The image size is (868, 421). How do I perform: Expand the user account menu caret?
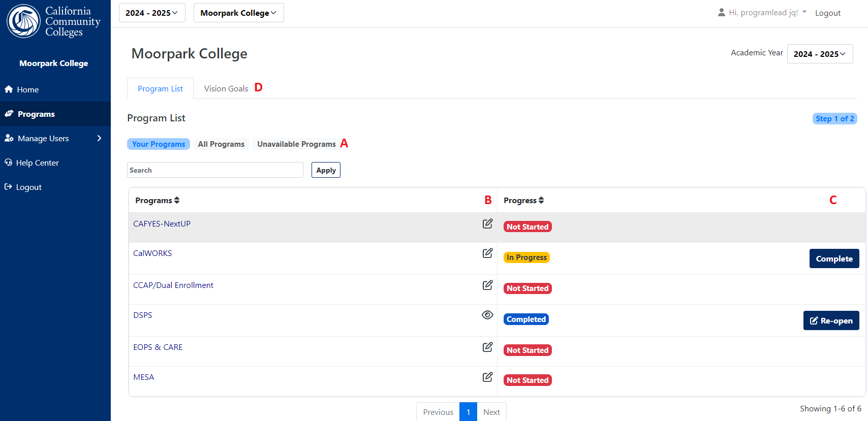[x=804, y=12]
